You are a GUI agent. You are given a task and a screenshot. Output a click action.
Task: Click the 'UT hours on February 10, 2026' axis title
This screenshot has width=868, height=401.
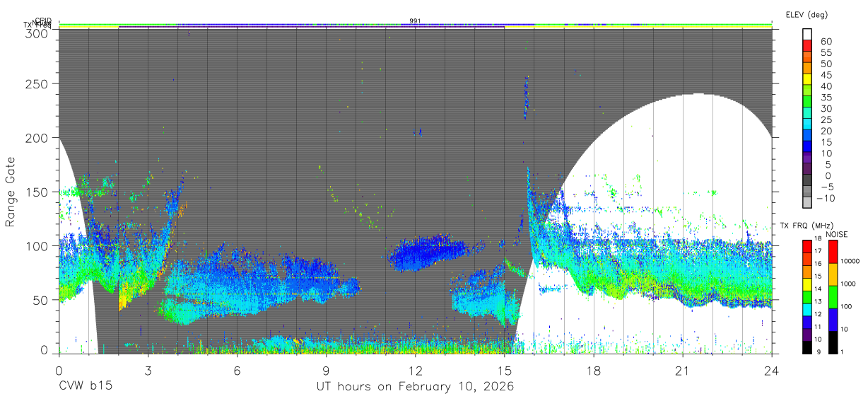415,387
